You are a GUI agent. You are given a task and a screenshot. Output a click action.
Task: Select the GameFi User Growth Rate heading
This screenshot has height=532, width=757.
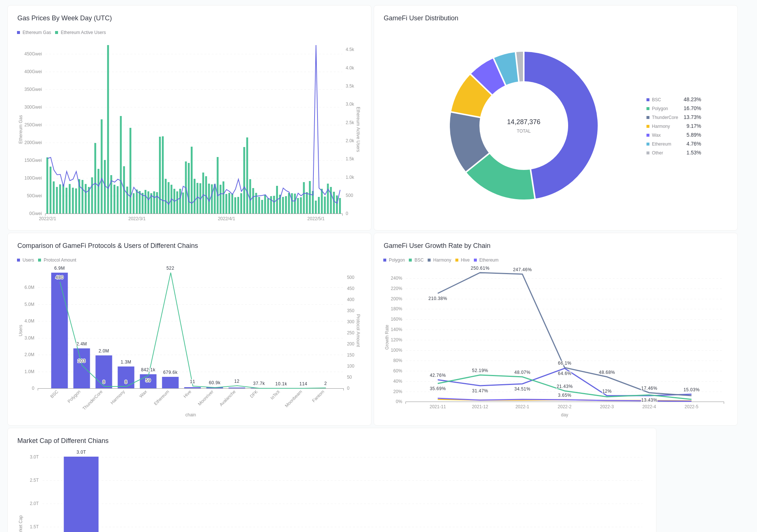(437, 246)
